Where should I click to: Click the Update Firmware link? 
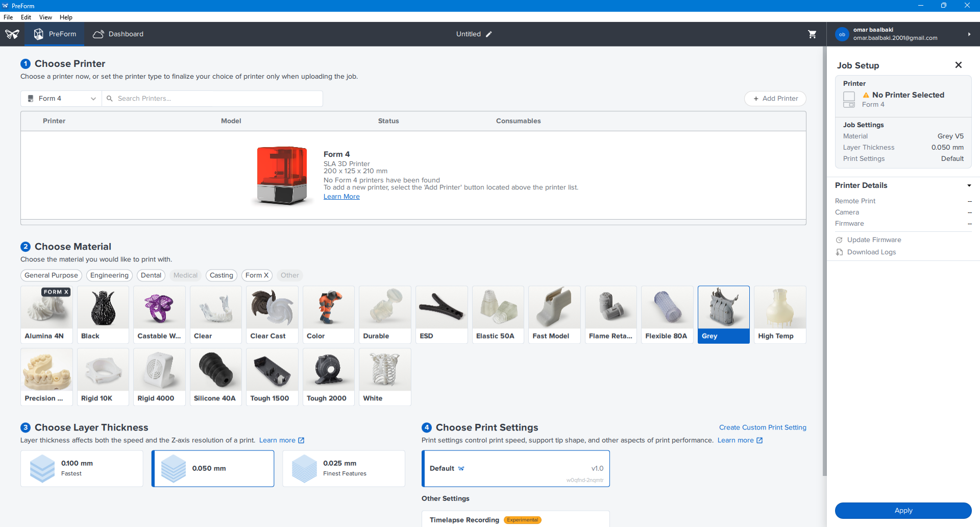874,240
